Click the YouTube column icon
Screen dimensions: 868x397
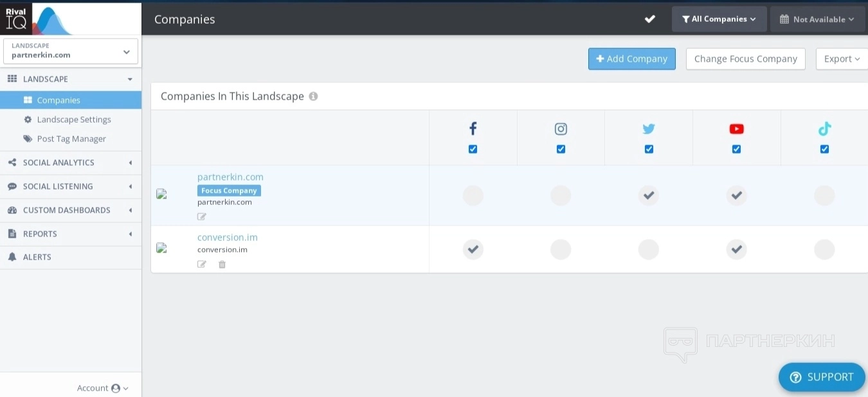click(x=737, y=129)
